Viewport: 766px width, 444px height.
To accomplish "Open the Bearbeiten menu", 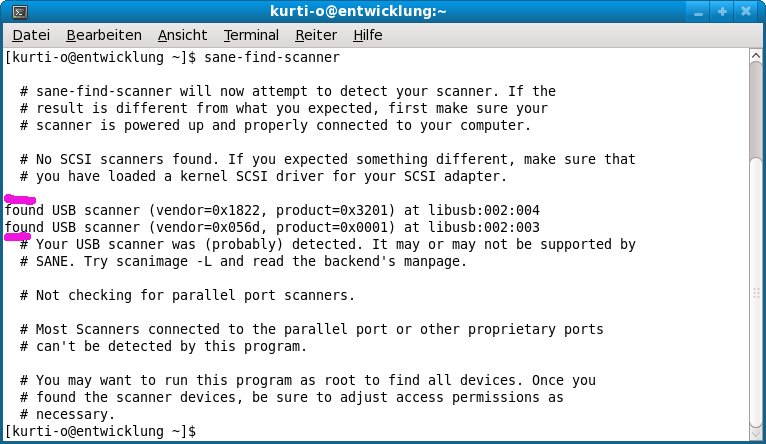I will 104,35.
